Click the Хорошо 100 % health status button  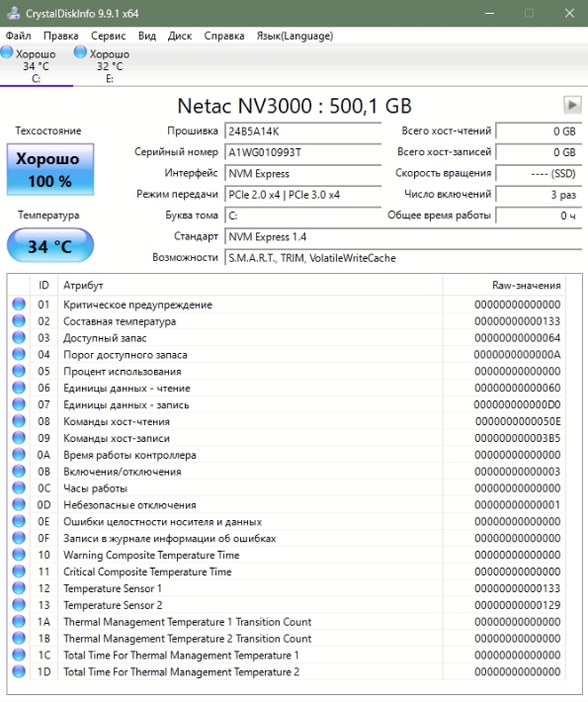pyautogui.click(x=50, y=169)
